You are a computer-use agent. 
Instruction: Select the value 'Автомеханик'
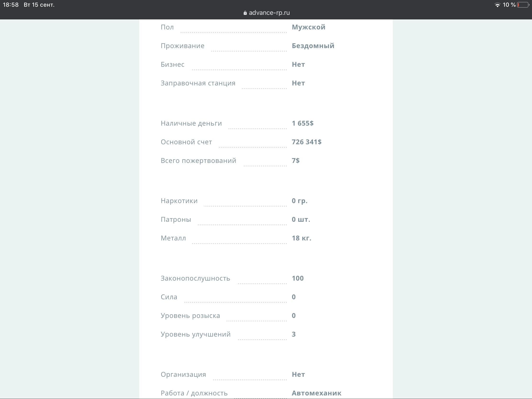coord(316,393)
